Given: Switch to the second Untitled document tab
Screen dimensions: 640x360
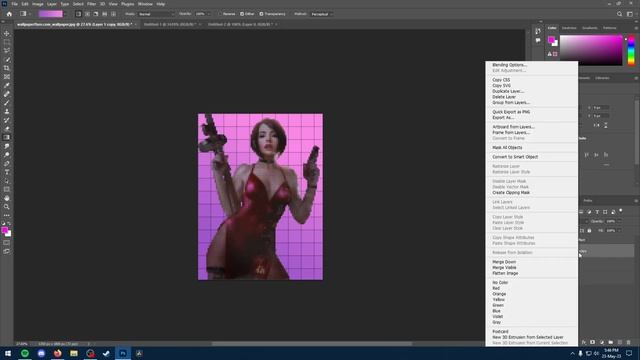Looking at the screenshot, I should [240, 24].
